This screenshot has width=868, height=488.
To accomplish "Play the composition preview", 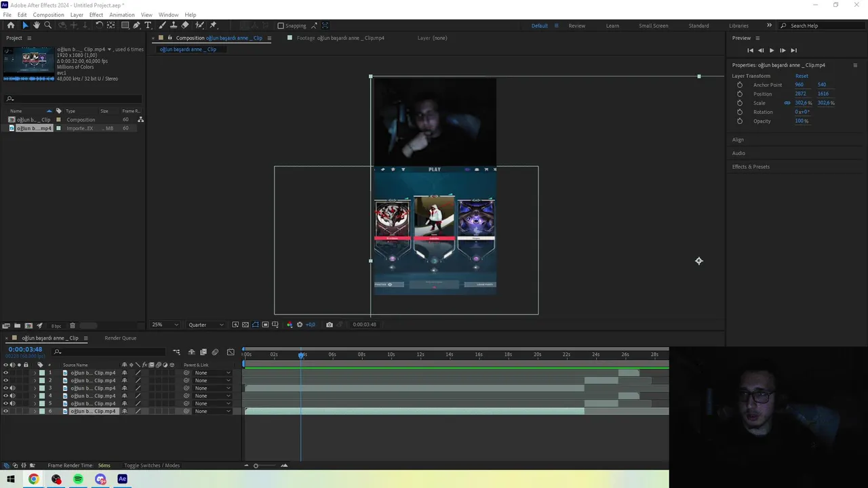I will pyautogui.click(x=771, y=50).
